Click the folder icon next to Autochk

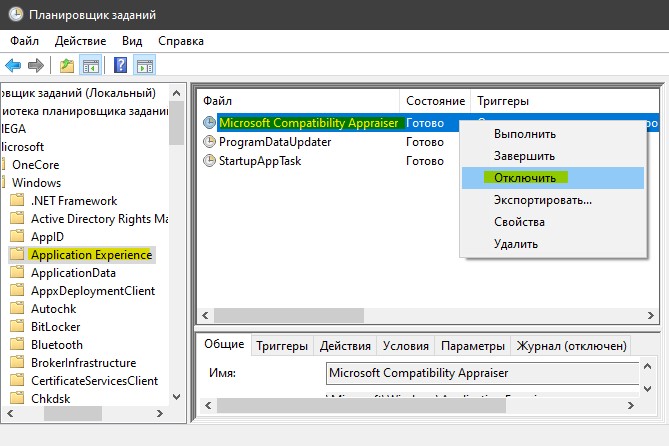click(17, 308)
